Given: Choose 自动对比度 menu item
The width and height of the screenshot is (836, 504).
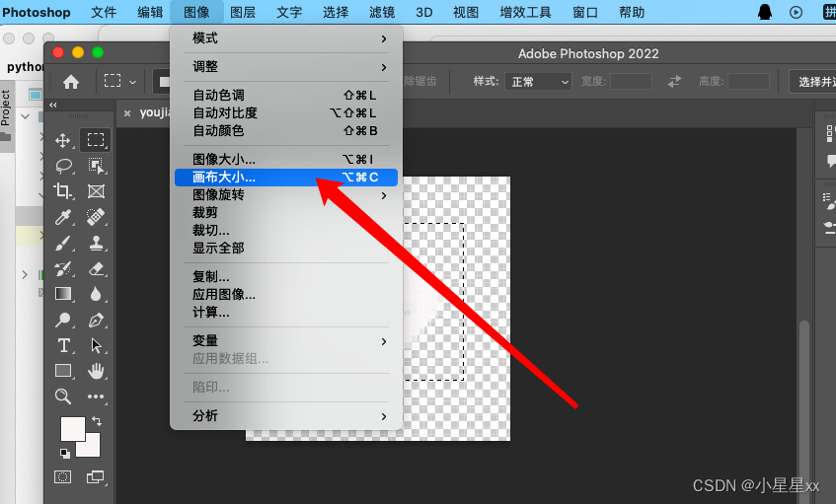Looking at the screenshot, I should point(286,113).
